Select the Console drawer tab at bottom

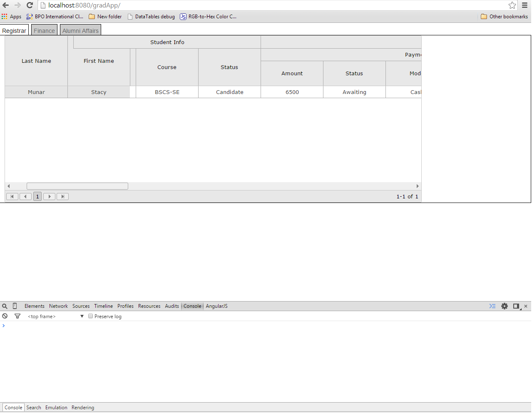[x=13, y=408]
